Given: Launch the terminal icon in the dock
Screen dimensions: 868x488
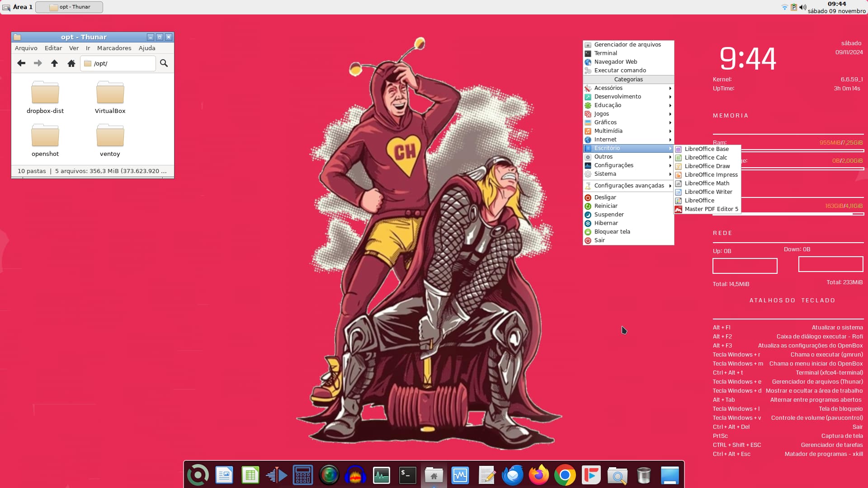Looking at the screenshot, I should (x=407, y=475).
